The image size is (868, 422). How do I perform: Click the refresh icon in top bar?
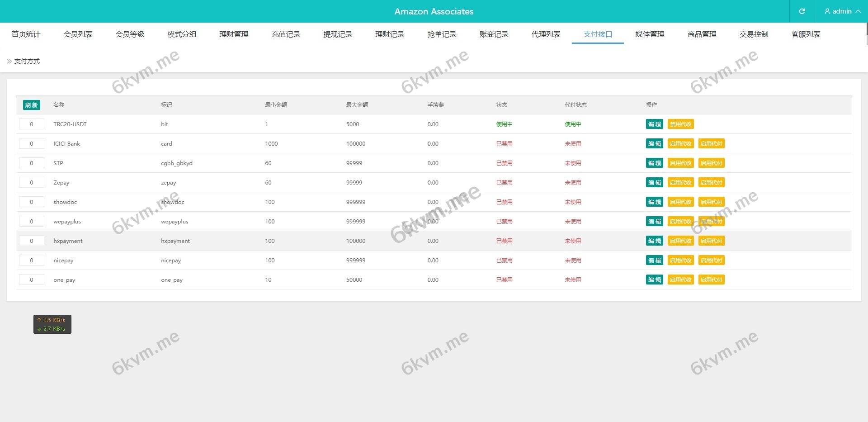[802, 11]
